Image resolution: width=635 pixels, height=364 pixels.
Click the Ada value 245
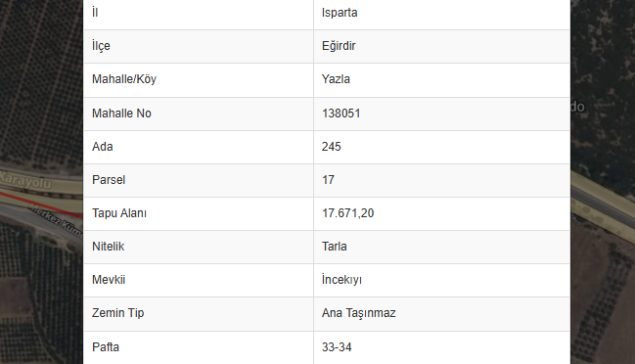[332, 147]
